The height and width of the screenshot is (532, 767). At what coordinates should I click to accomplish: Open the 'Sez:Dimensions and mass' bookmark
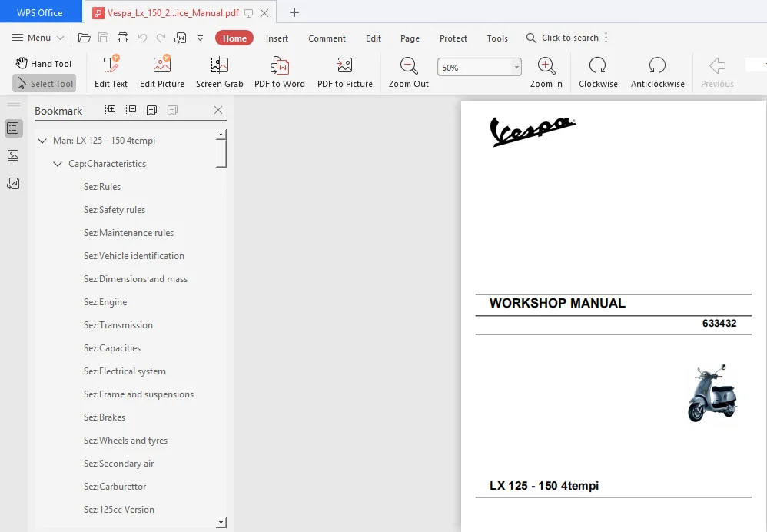pyautogui.click(x=135, y=279)
